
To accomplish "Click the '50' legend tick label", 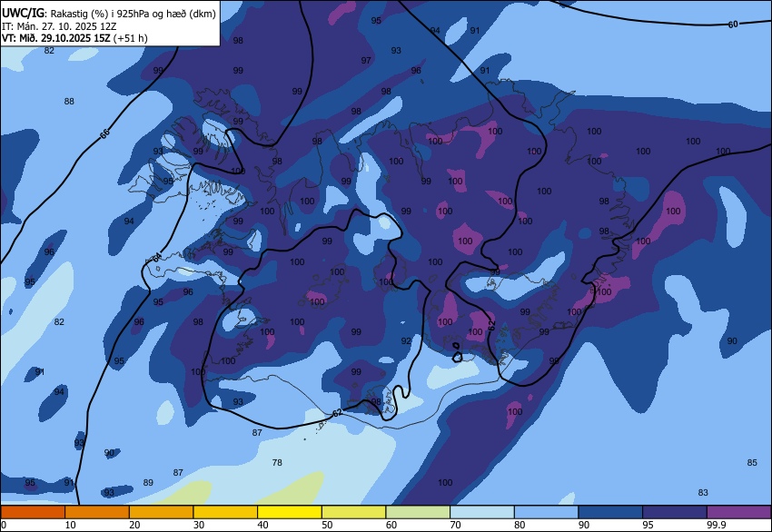I will (x=327, y=525).
